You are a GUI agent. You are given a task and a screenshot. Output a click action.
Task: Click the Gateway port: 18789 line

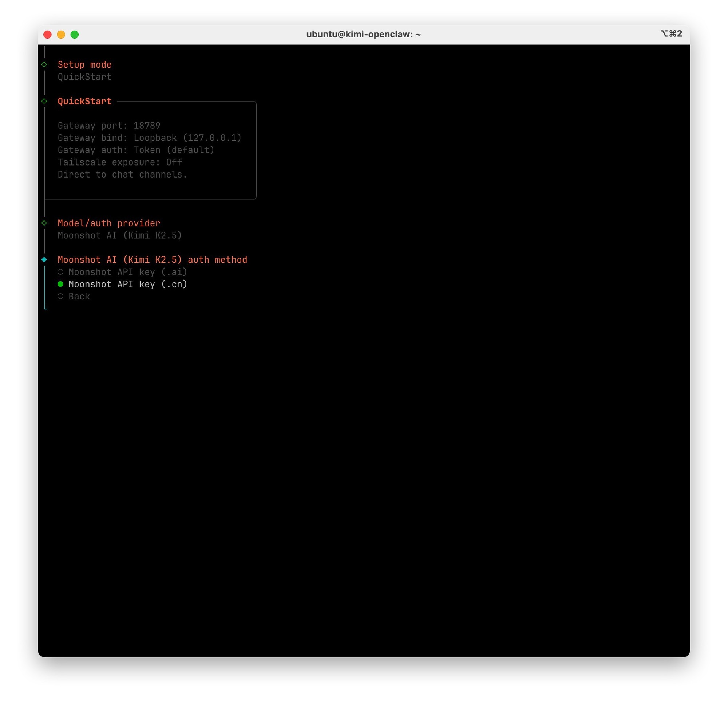[109, 126]
